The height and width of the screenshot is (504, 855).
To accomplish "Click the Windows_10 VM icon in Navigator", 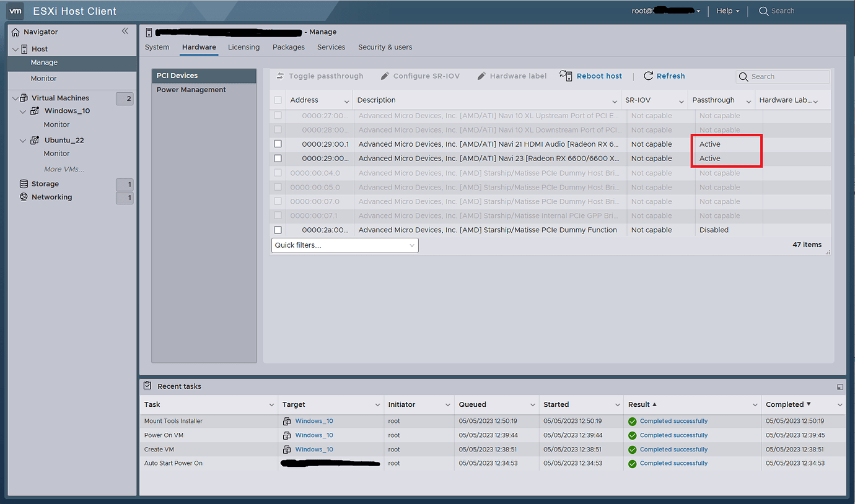I will point(35,111).
